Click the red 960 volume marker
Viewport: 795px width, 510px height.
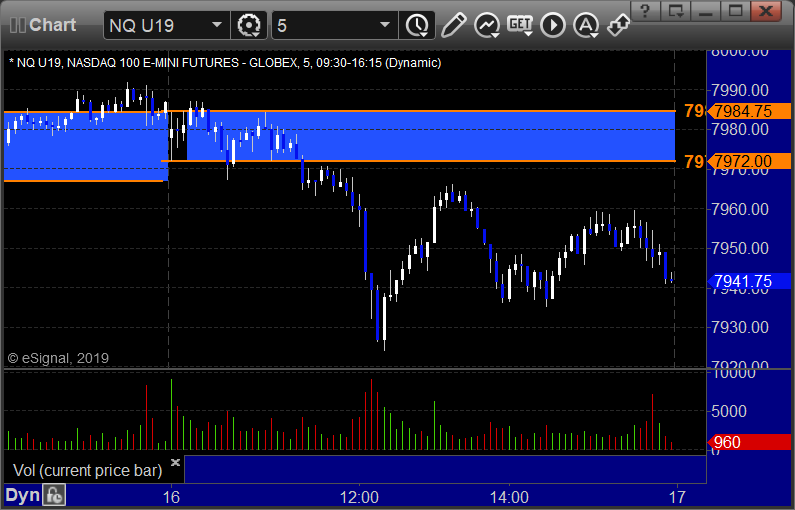click(x=749, y=442)
